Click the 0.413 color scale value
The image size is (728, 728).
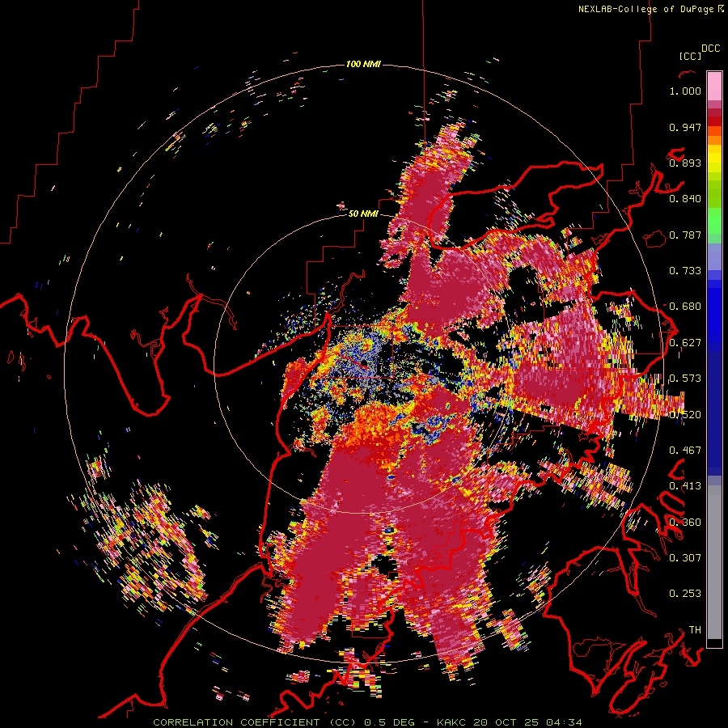(685, 486)
